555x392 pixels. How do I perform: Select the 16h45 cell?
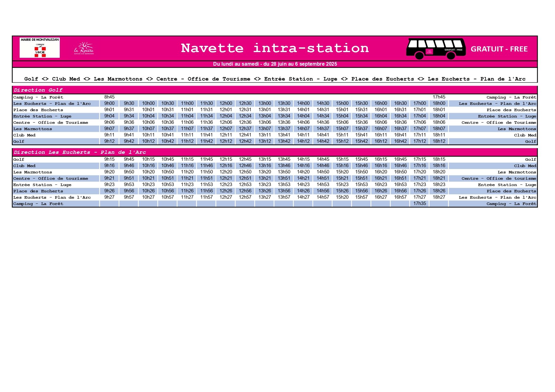(400, 159)
